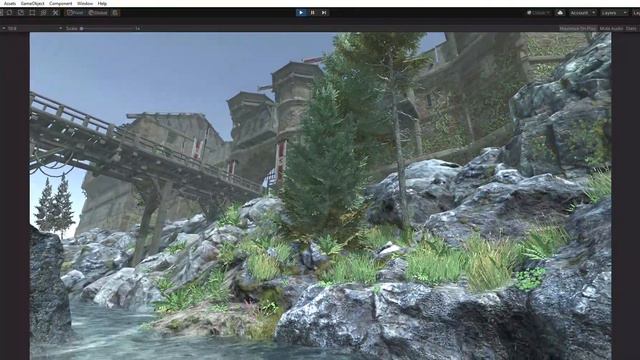The image size is (640, 360).
Task: Click the grid snapping icon
Action: (x=116, y=13)
